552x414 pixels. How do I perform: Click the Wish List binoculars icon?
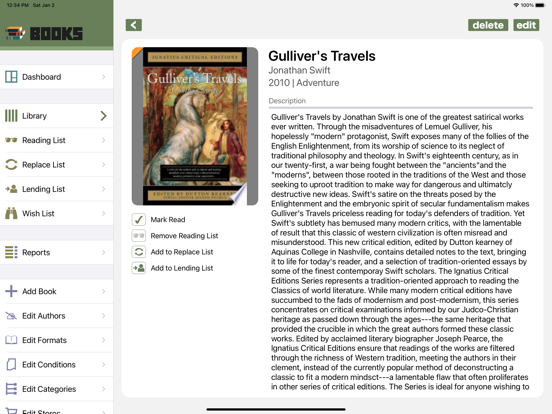(11, 213)
